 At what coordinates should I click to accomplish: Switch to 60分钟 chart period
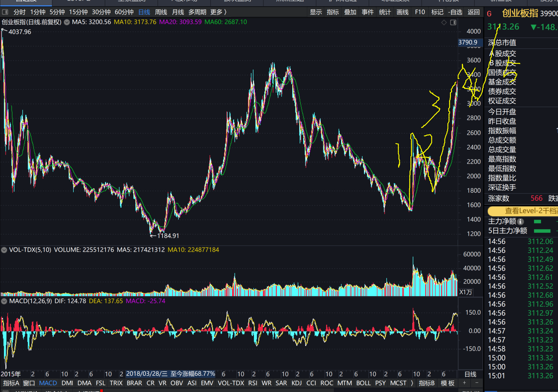click(124, 12)
